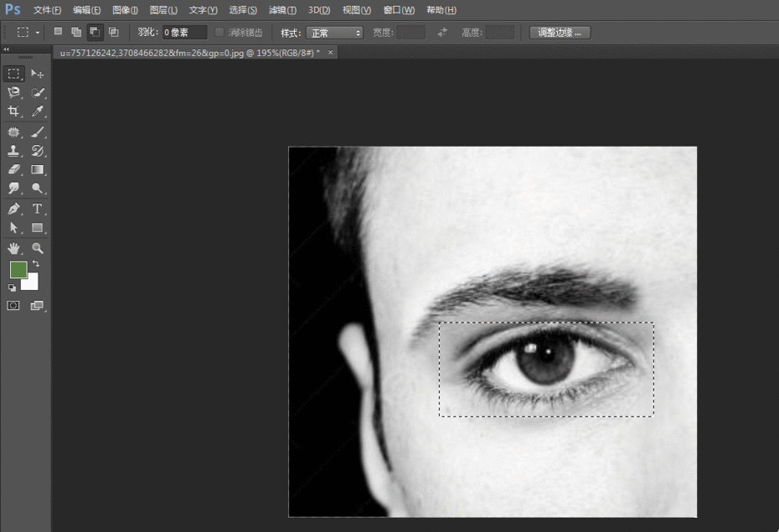Pick the Clone Stamp tool
Viewport: 779px width, 532px height.
click(x=13, y=152)
